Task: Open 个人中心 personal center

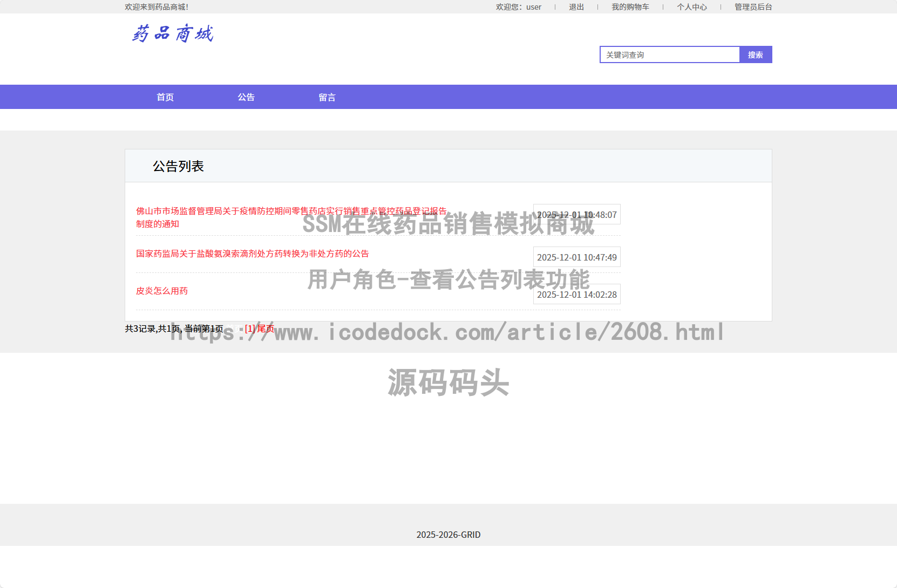Action: coord(692,6)
